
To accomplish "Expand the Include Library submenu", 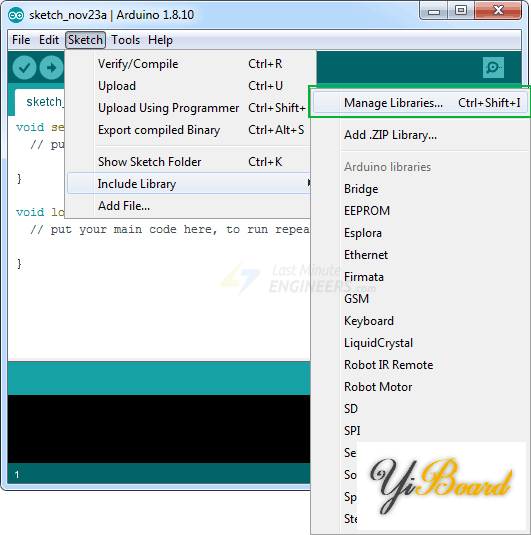I will (189, 184).
